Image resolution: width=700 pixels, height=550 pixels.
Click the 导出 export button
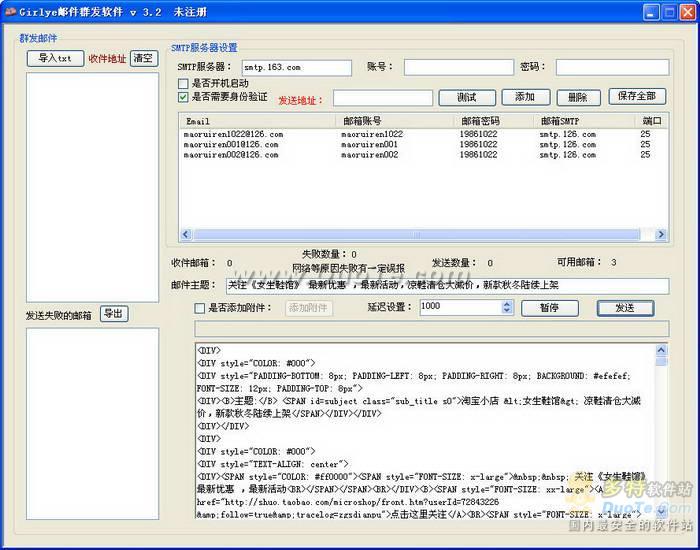pyautogui.click(x=114, y=314)
